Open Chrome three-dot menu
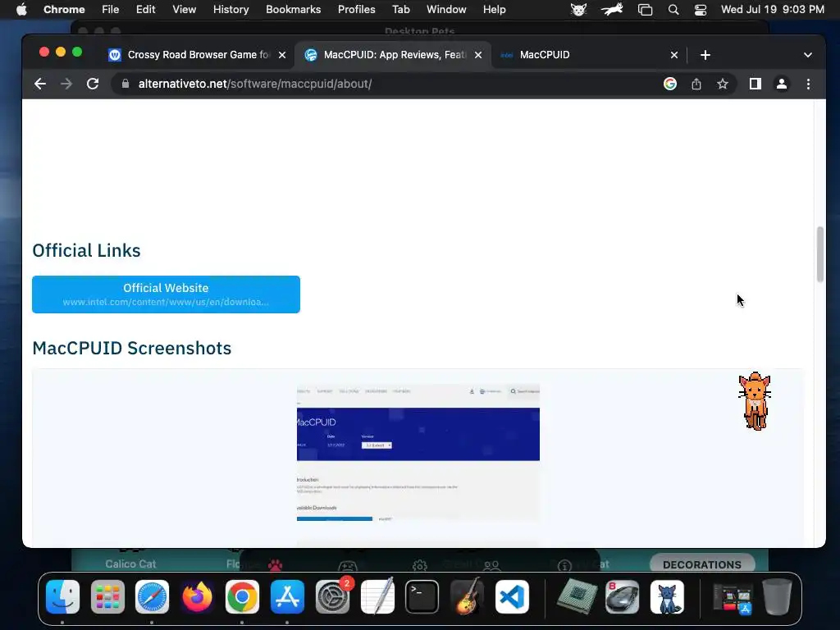This screenshot has height=630, width=840. click(808, 84)
